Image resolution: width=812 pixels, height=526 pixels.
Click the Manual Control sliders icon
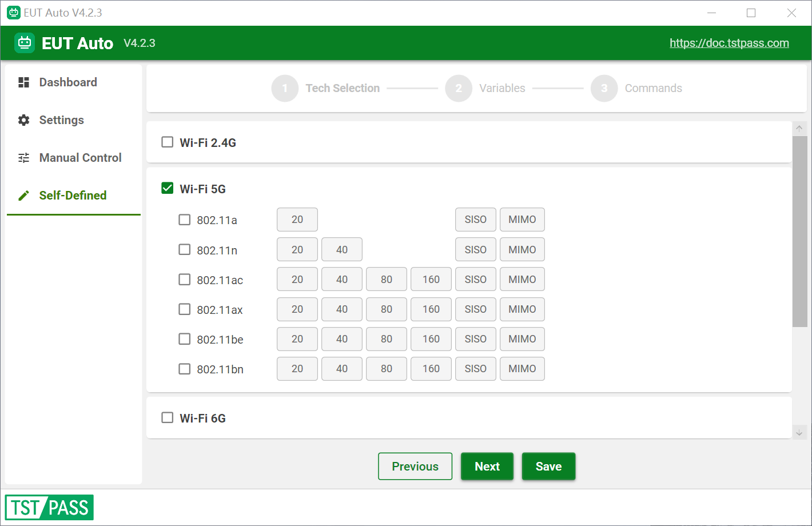coord(23,158)
